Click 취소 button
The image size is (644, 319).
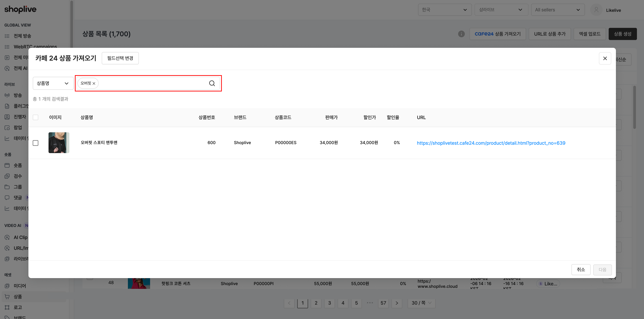[x=581, y=269]
